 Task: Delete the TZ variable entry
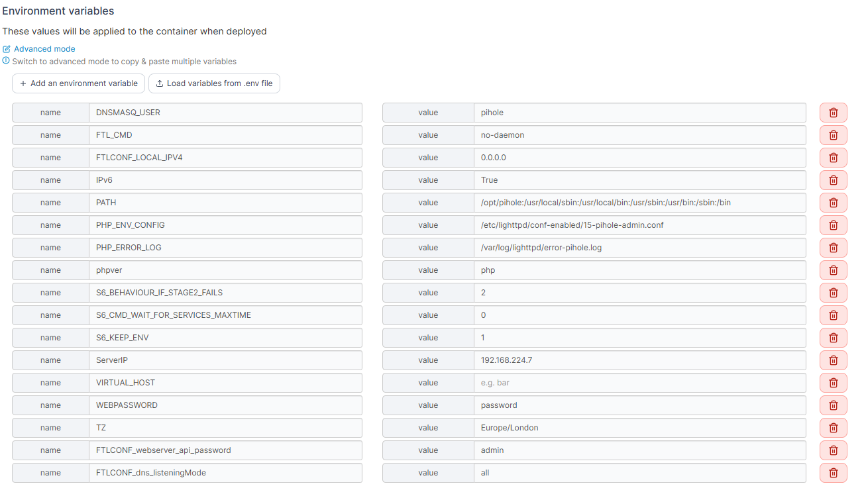833,428
